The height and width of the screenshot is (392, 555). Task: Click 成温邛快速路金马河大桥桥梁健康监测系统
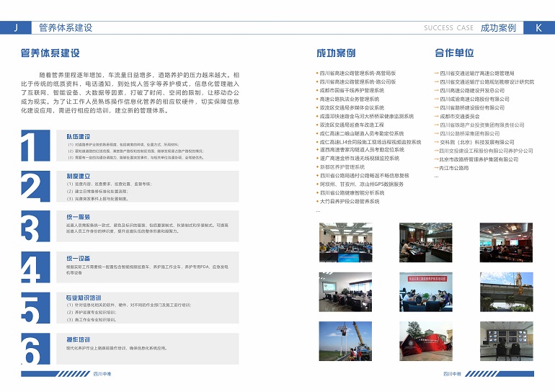367,116
